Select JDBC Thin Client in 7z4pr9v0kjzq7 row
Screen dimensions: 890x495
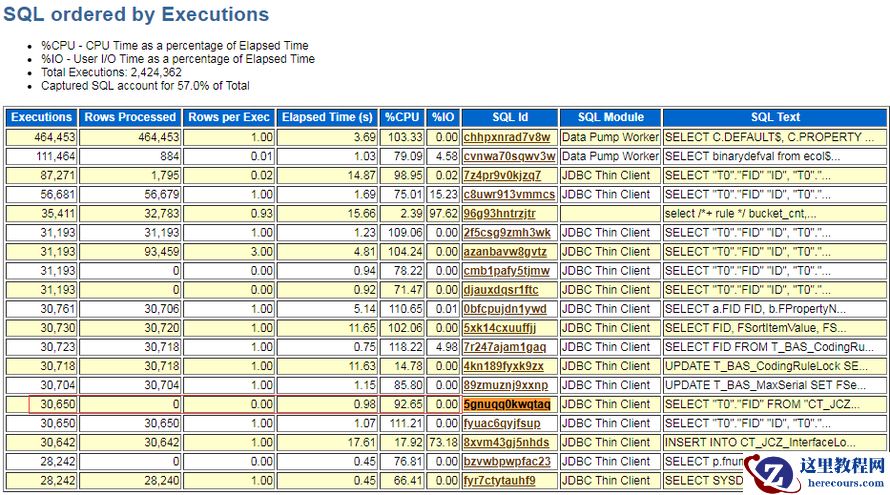pyautogui.click(x=606, y=175)
